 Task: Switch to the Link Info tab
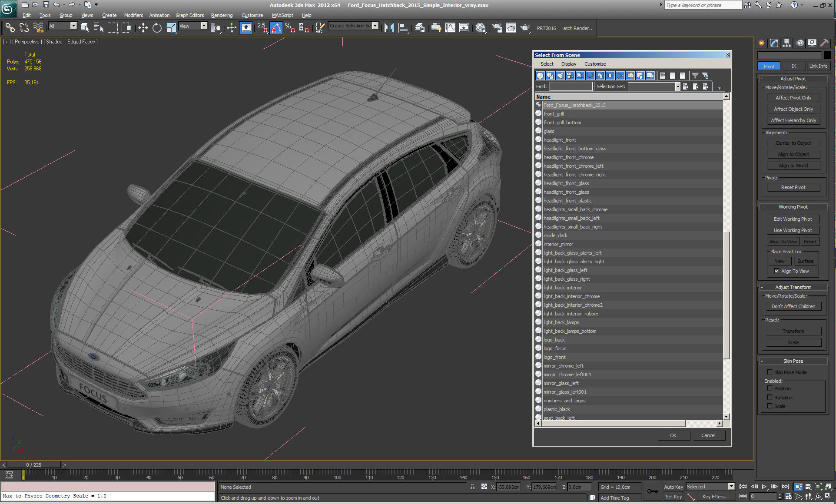(818, 66)
